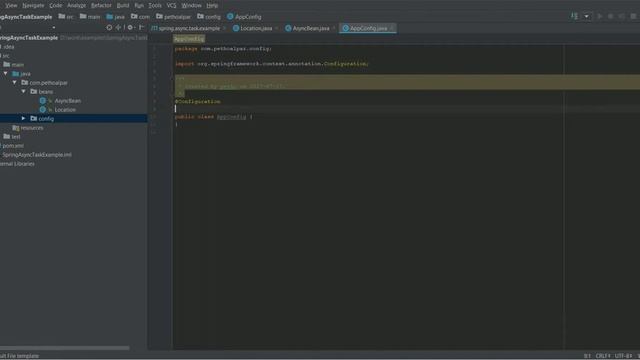Open the Window menu
640x360 pixels.
191,6
